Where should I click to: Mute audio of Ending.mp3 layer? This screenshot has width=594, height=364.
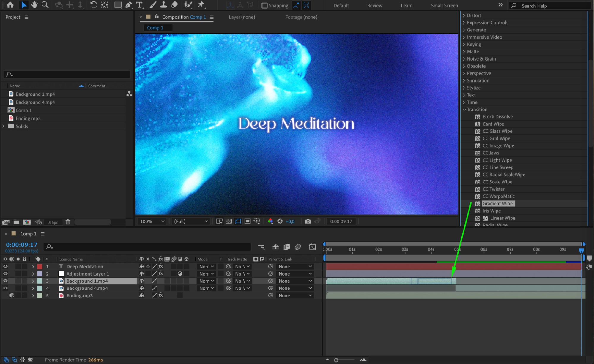coord(12,295)
